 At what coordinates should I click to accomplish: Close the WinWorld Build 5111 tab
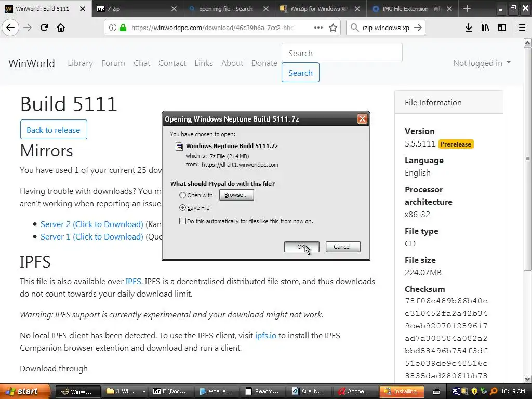tap(83, 9)
